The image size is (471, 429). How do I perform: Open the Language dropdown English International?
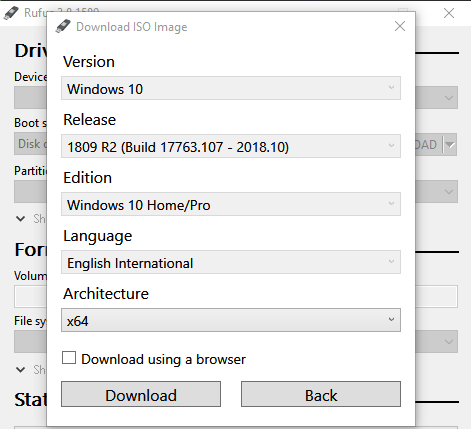(231, 262)
